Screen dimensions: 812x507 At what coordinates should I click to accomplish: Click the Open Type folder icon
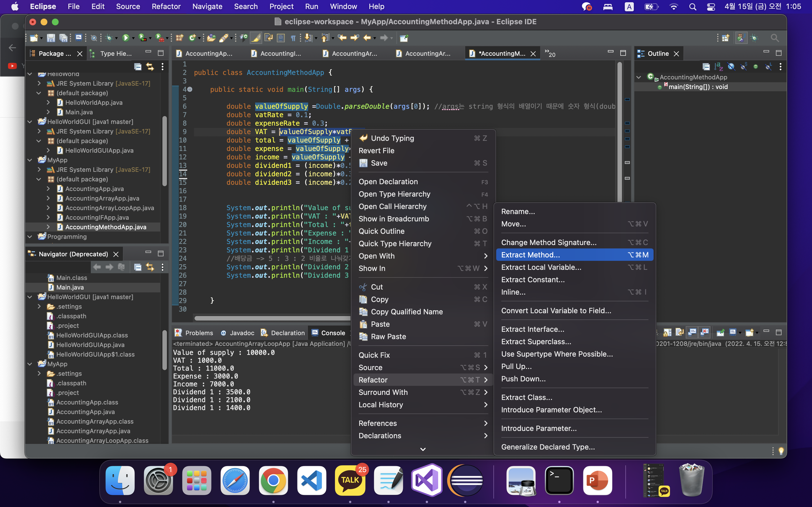[x=211, y=38]
